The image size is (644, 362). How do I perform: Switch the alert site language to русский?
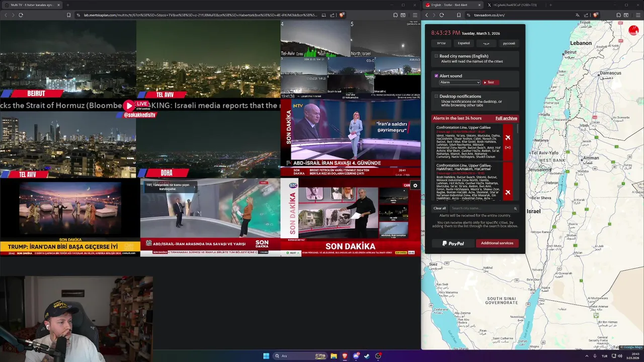pos(509,43)
